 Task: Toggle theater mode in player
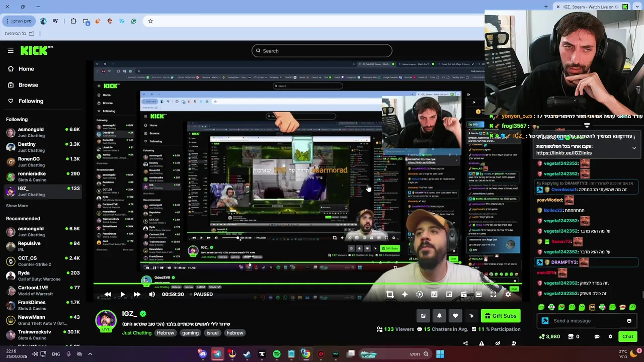[478, 295]
